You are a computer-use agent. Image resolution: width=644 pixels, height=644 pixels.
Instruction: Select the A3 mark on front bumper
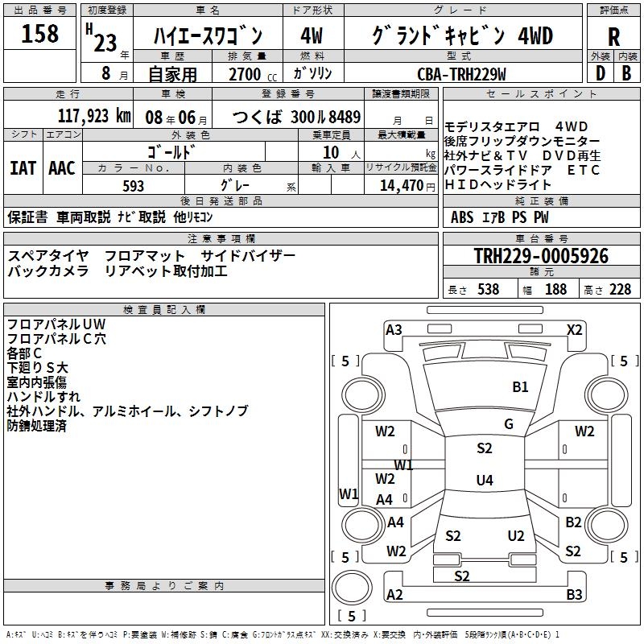[x=394, y=330]
